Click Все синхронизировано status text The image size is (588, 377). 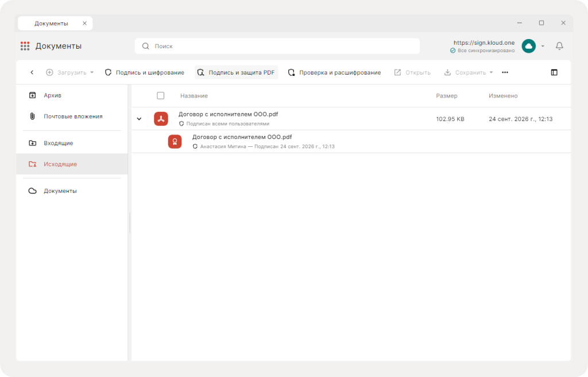coord(486,50)
